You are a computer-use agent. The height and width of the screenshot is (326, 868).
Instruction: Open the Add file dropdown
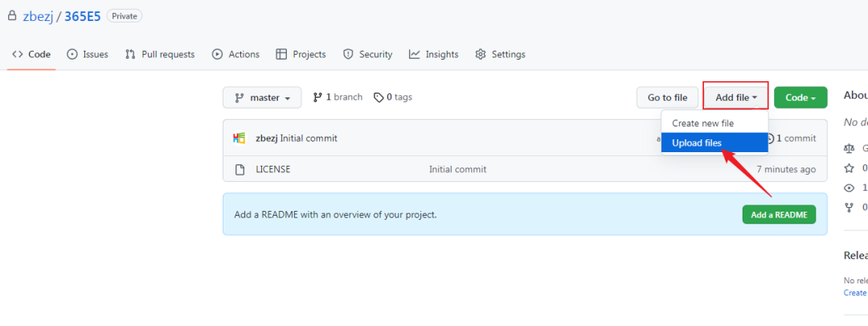click(x=735, y=97)
